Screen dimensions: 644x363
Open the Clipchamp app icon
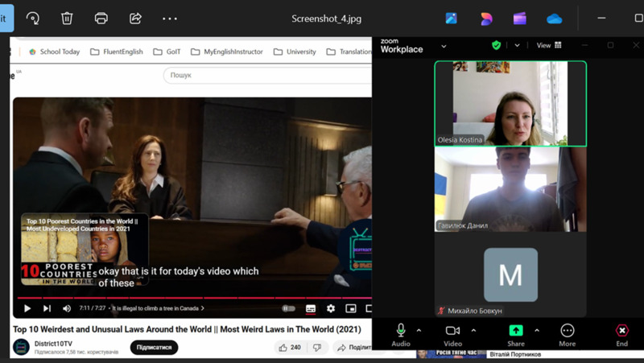coord(519,19)
